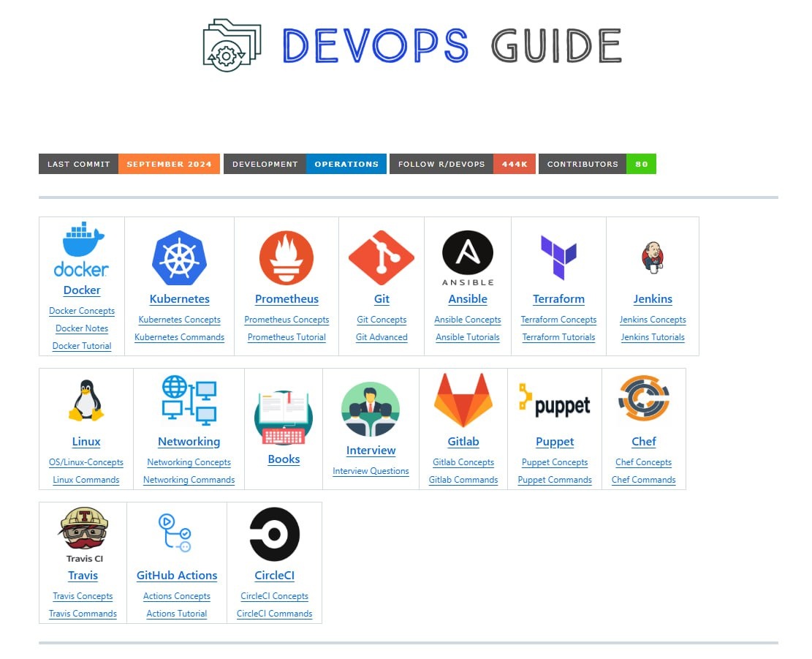Click the Gitlab fox logo

point(463,401)
